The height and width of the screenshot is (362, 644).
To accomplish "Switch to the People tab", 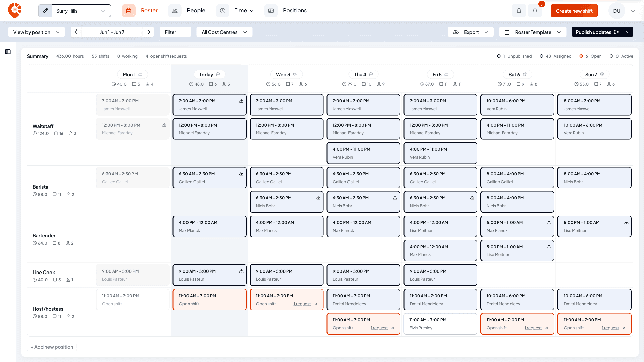I will pyautogui.click(x=196, y=11).
